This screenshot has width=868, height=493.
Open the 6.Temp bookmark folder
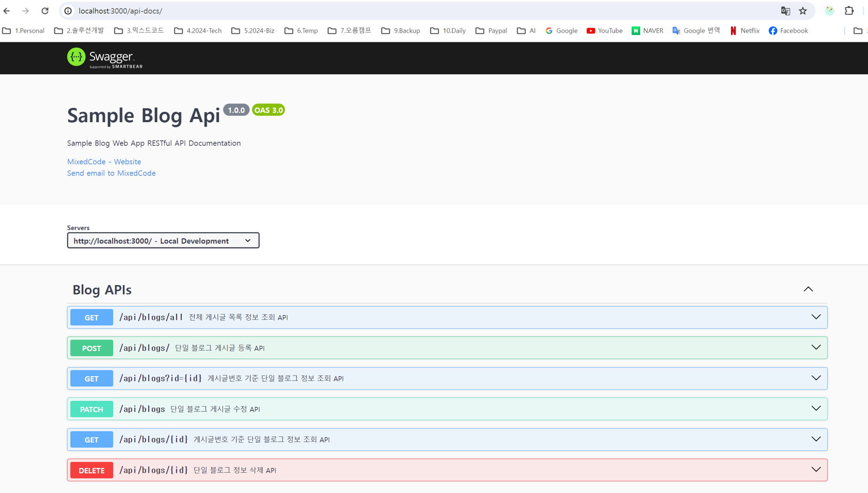pyautogui.click(x=301, y=31)
